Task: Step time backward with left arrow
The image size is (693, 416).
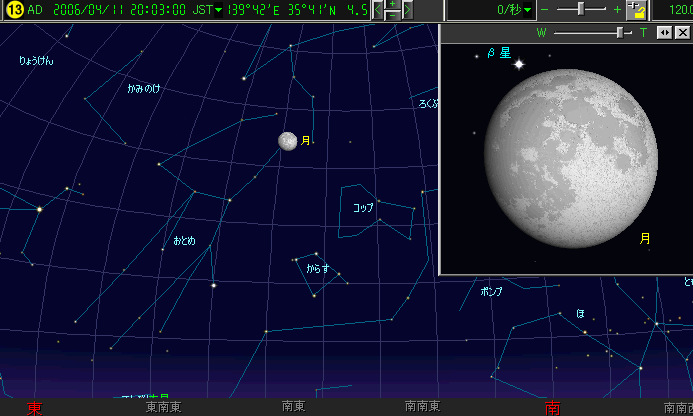Action: [x=378, y=10]
